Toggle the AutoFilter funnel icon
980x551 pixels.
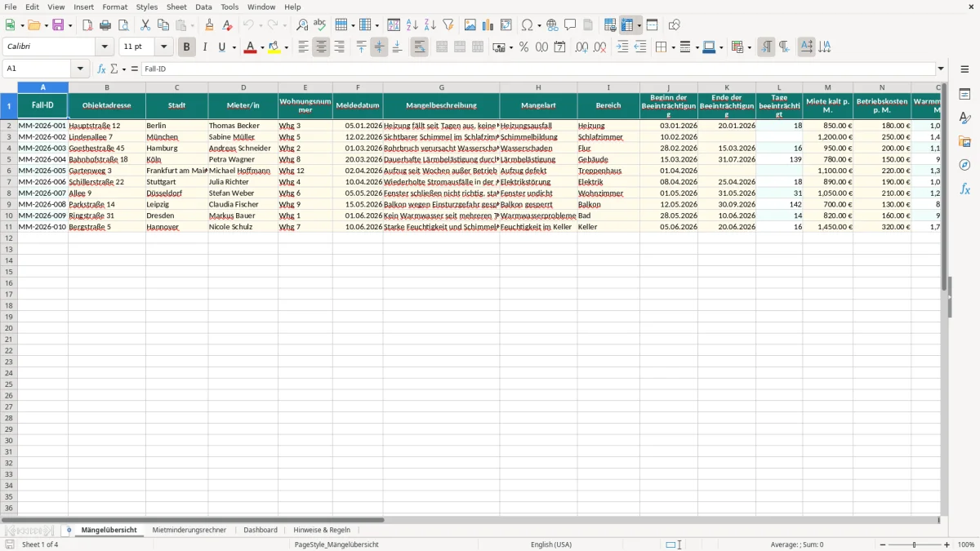[448, 25]
